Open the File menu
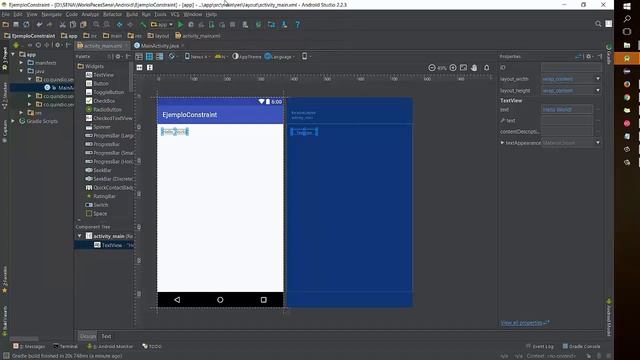This screenshot has height=360, width=640. [x=6, y=14]
